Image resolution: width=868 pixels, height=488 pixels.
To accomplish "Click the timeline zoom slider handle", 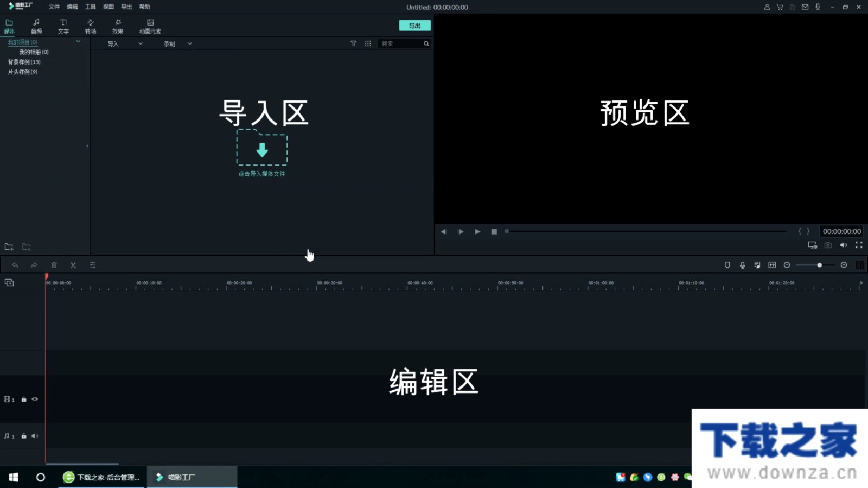I will pos(819,265).
